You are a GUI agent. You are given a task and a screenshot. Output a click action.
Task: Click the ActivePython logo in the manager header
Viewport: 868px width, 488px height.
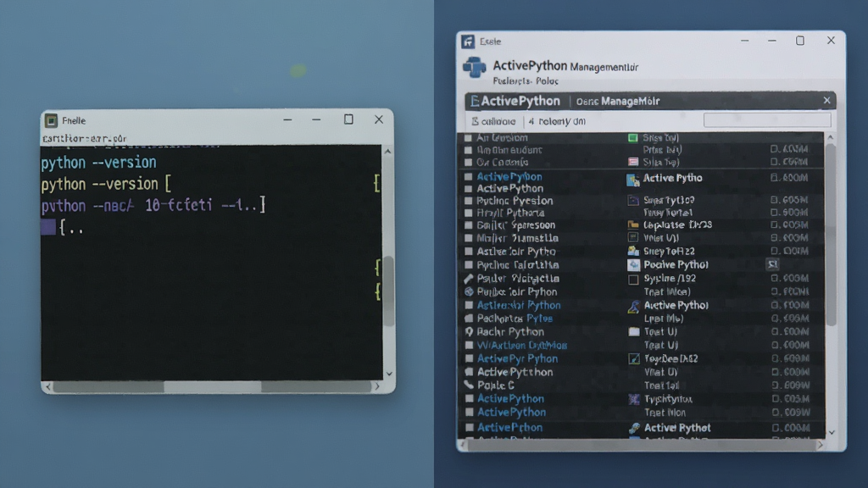(475, 67)
